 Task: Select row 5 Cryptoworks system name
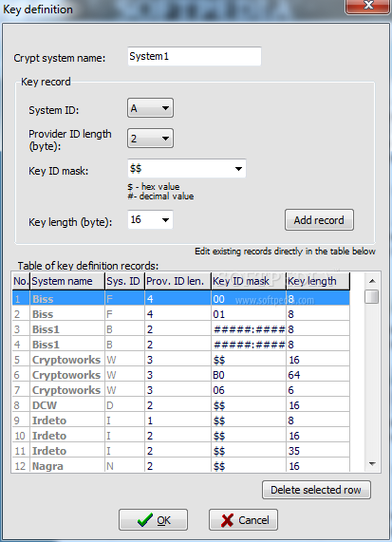pyautogui.click(x=67, y=360)
